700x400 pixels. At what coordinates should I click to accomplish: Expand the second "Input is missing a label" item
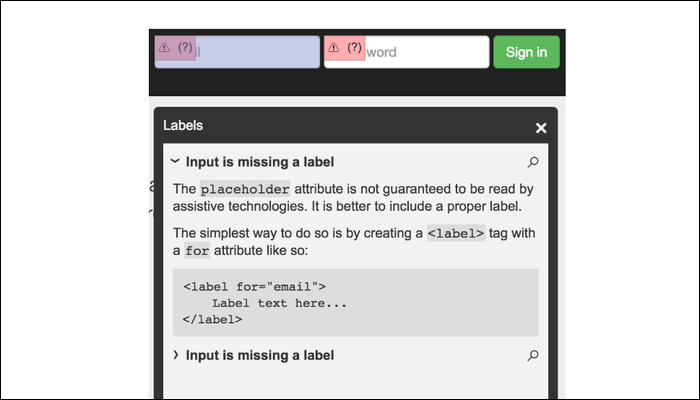point(175,355)
